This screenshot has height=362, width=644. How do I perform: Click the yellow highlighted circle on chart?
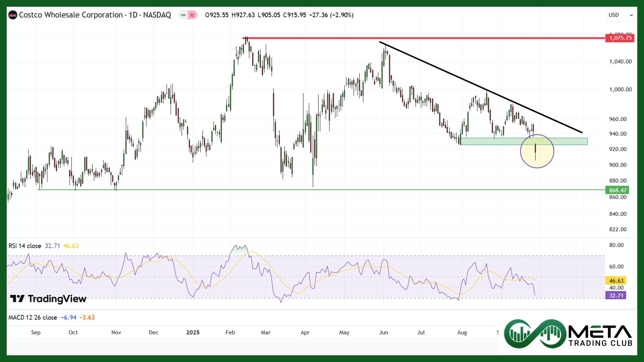click(543, 156)
